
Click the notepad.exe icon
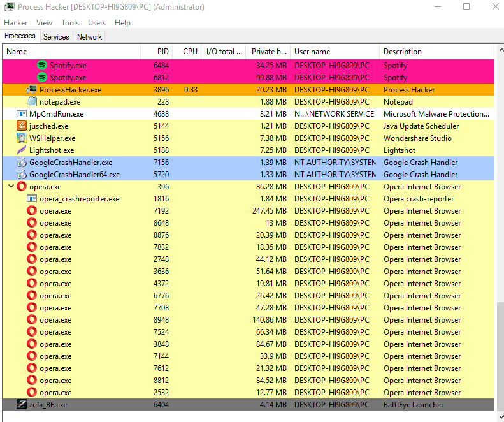pyautogui.click(x=32, y=101)
